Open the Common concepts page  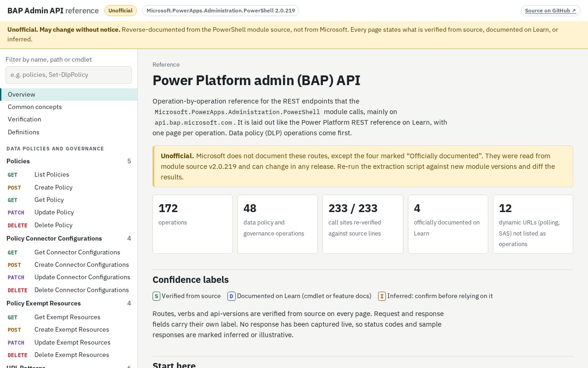click(x=69, y=107)
